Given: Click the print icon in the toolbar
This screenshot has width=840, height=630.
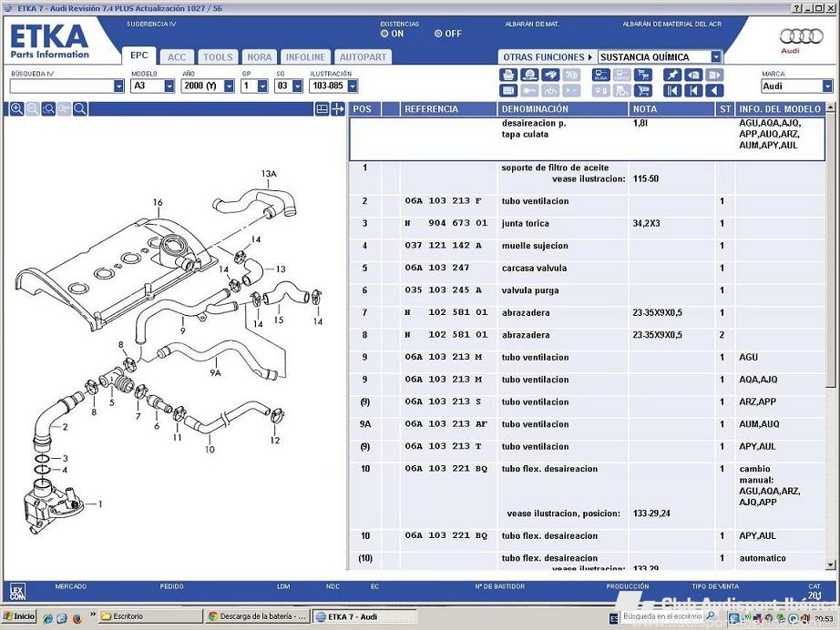Looking at the screenshot, I should [508, 75].
